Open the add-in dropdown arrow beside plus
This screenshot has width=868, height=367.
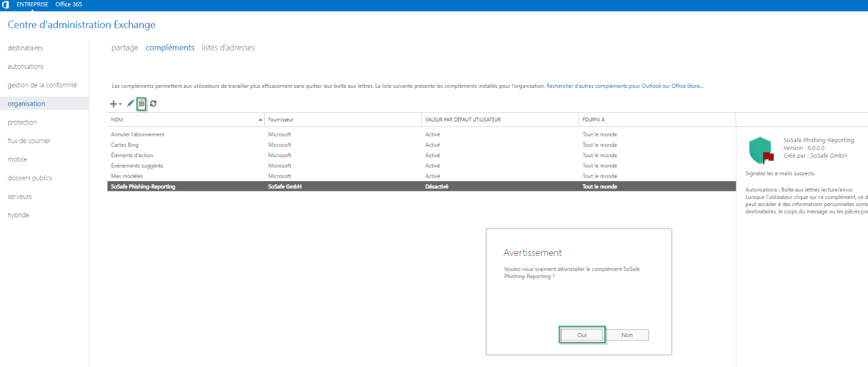click(x=120, y=104)
